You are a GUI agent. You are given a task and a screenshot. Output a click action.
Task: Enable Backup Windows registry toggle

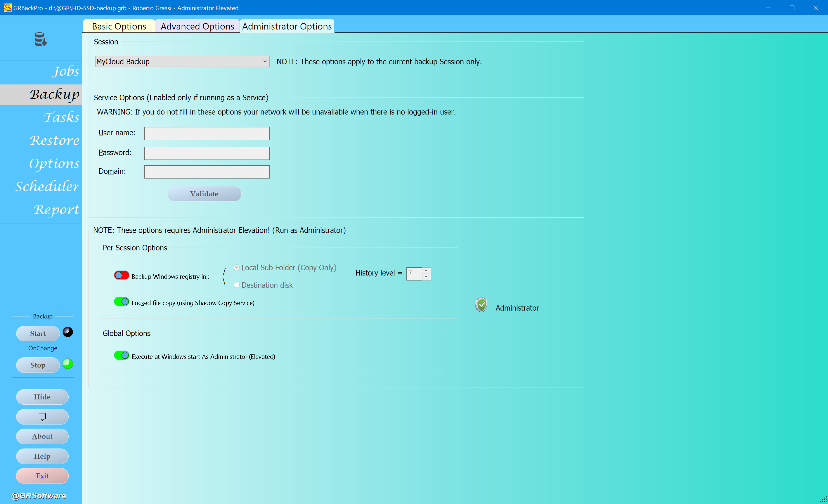[x=121, y=275]
